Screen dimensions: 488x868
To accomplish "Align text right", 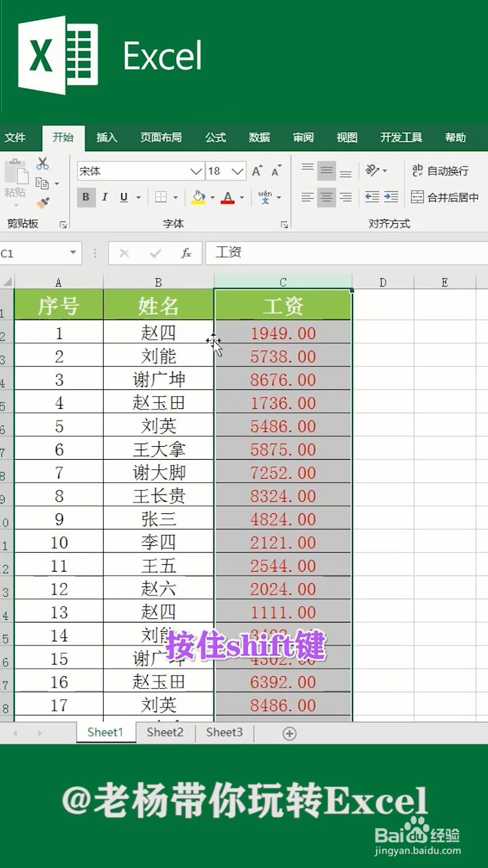I will (346, 197).
